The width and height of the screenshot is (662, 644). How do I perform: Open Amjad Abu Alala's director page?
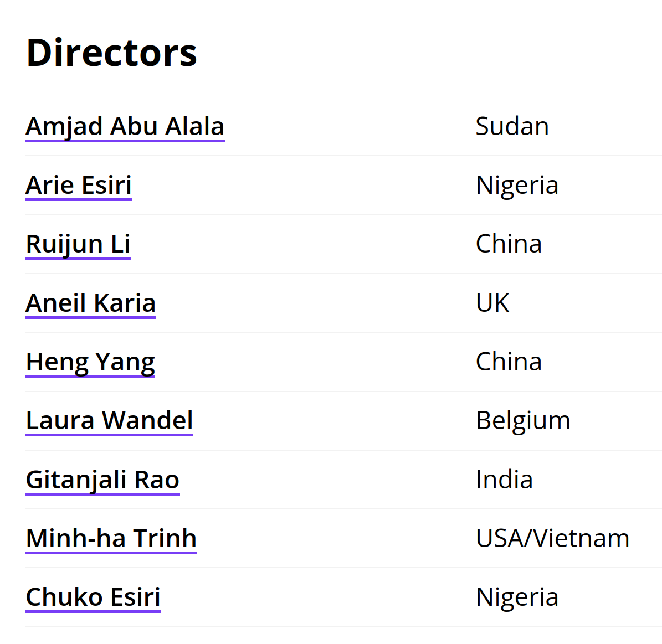[125, 127]
